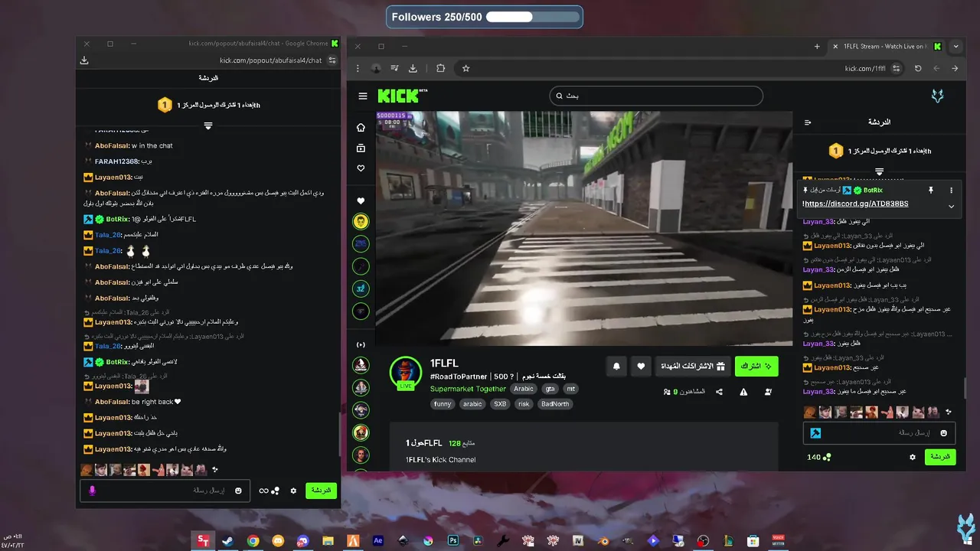Click main chat message input field
The height and width of the screenshot is (551, 980).
tap(880, 433)
